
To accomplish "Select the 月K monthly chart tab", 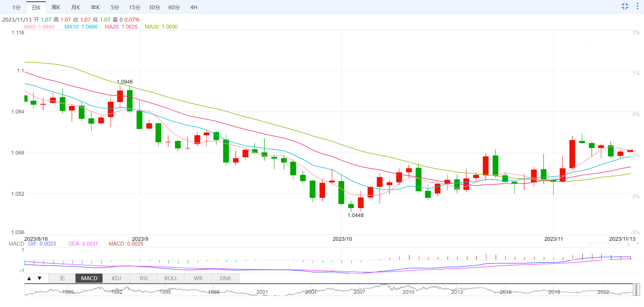I will (x=76, y=7).
